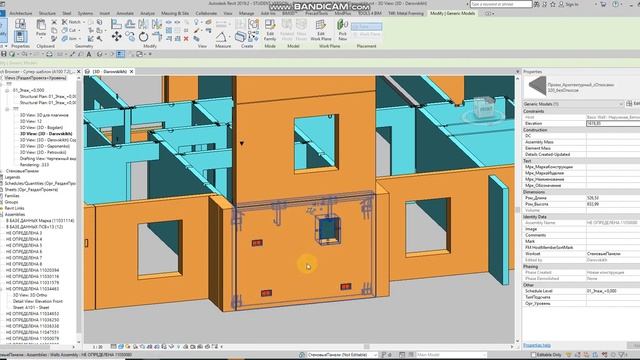The image size is (640, 360).
Task: Click Save icon in quick access toolbar
Action: click(x=4, y=54)
